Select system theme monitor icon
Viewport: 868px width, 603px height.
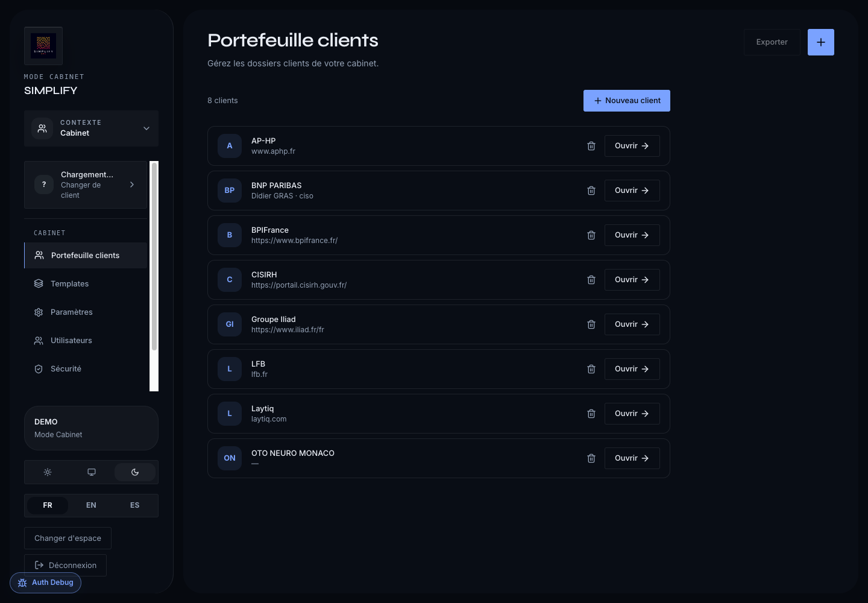click(92, 472)
